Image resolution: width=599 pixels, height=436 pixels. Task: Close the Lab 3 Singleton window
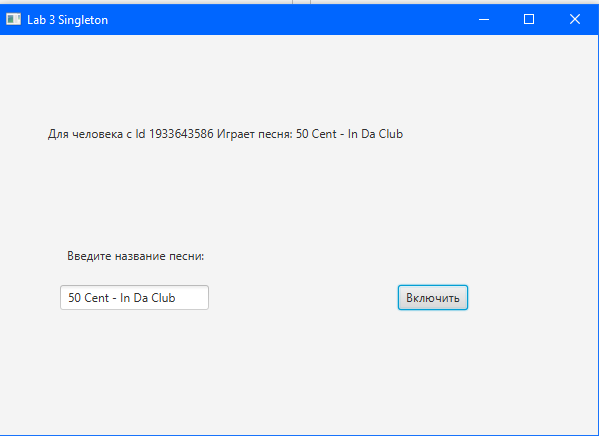pyautogui.click(x=575, y=19)
